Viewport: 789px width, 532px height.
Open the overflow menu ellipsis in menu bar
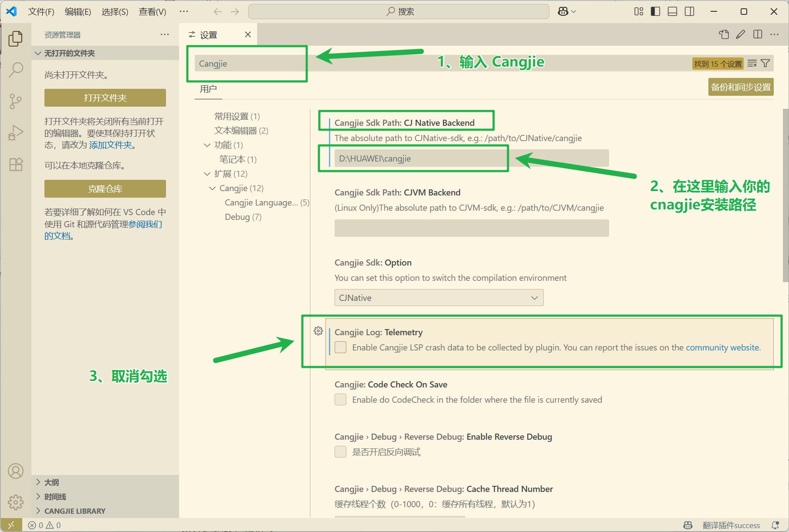184,11
